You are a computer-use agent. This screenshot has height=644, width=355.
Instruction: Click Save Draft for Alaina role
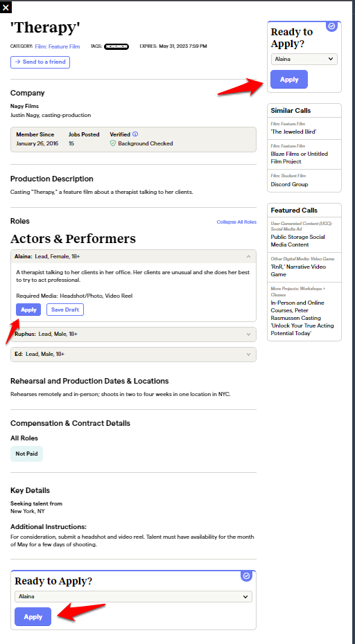pos(65,310)
